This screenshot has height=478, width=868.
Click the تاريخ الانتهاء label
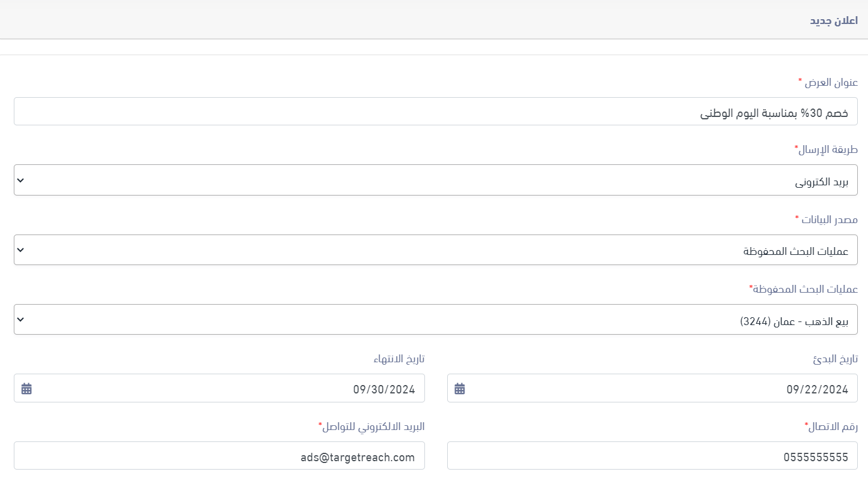399,359
